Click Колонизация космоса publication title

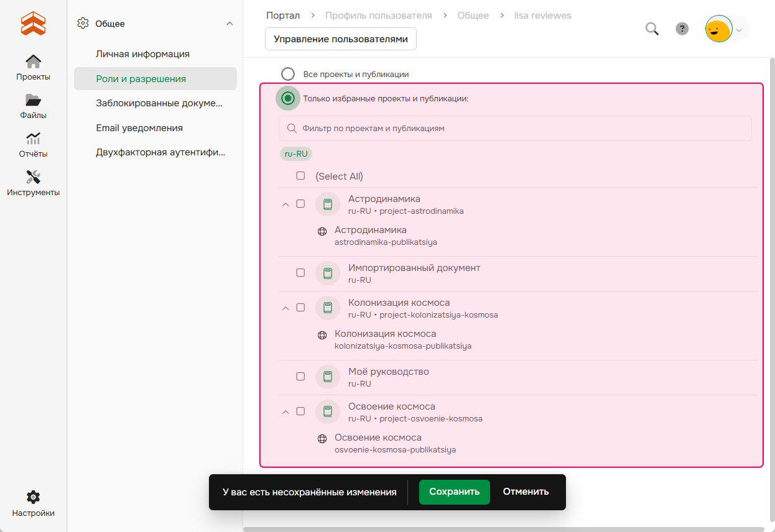386,334
